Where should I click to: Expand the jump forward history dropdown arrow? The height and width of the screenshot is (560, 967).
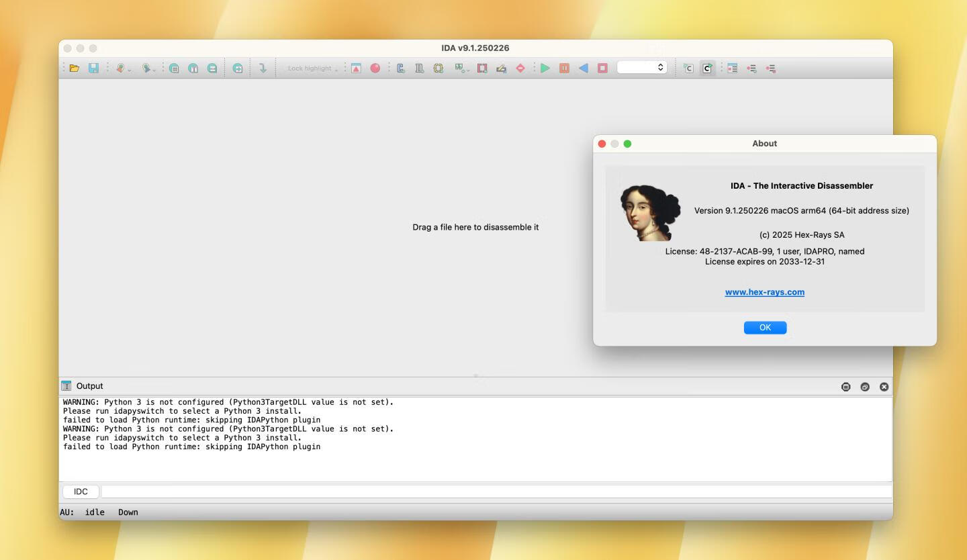coord(154,69)
